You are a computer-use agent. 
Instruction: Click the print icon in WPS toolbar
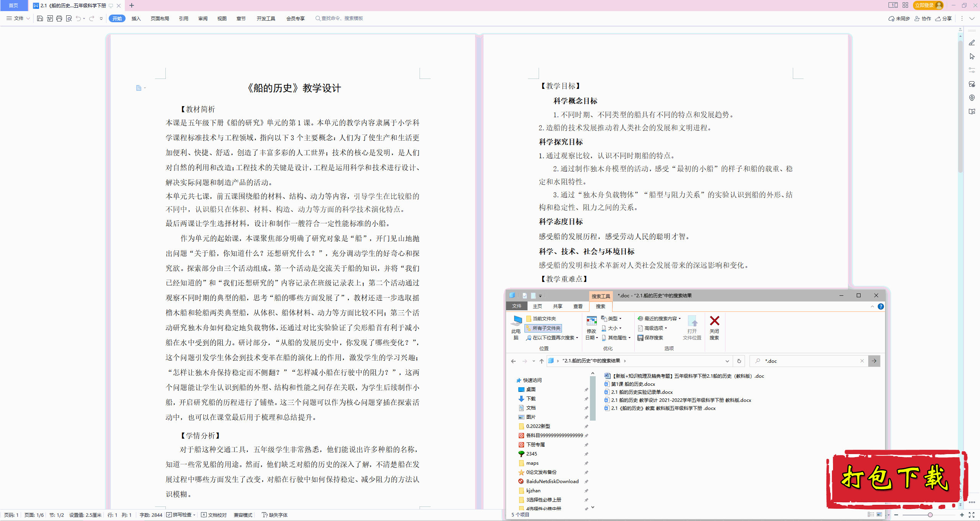coord(59,18)
